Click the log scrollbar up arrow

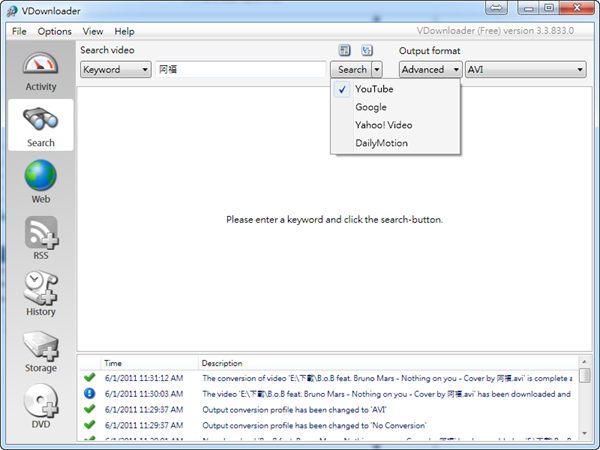[x=584, y=362]
